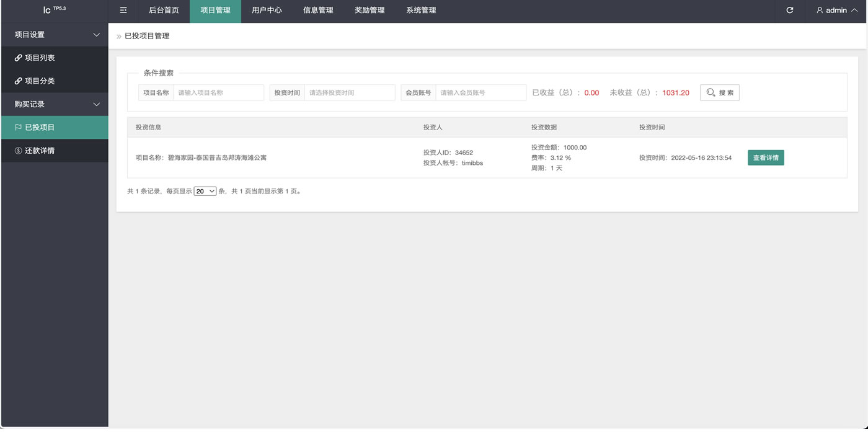Click the 未收益 total value 1031.20

[x=676, y=92]
